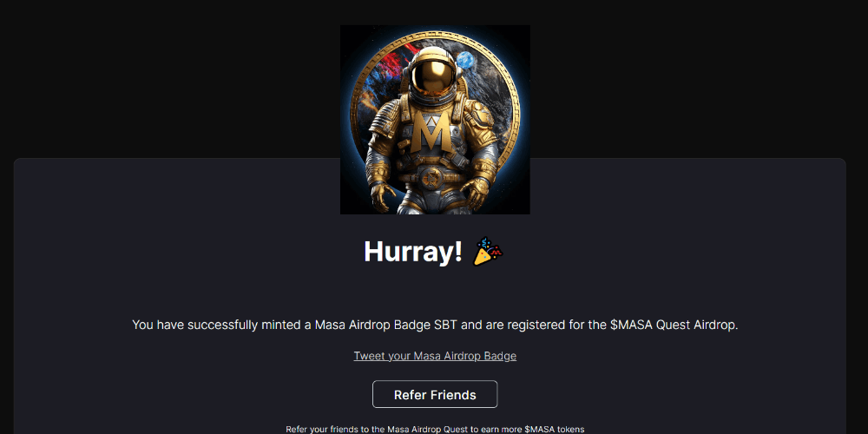Click the astronaut's golden glove on the left
The width and height of the screenshot is (868, 434).
pyautogui.click(x=382, y=195)
